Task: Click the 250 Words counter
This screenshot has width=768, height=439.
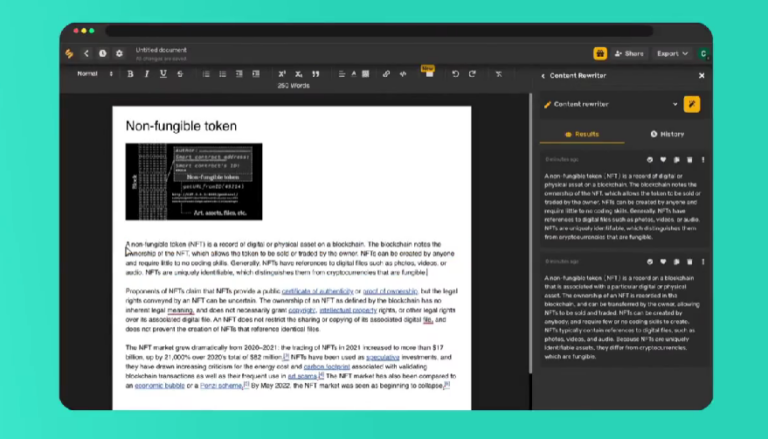Action: tap(293, 86)
